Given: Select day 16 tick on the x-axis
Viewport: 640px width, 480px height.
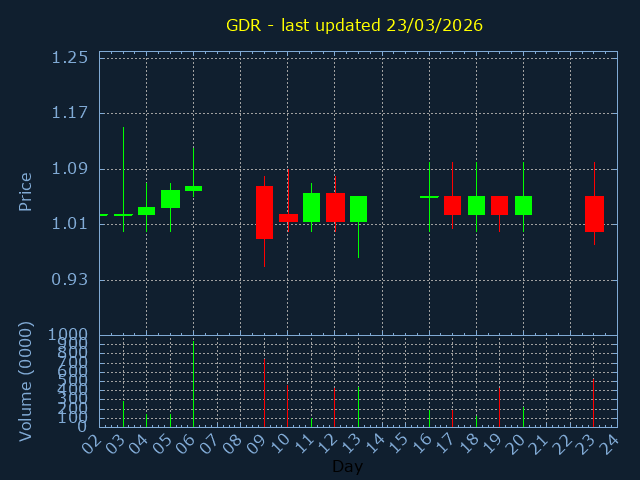Looking at the screenshot, I should tap(424, 443).
